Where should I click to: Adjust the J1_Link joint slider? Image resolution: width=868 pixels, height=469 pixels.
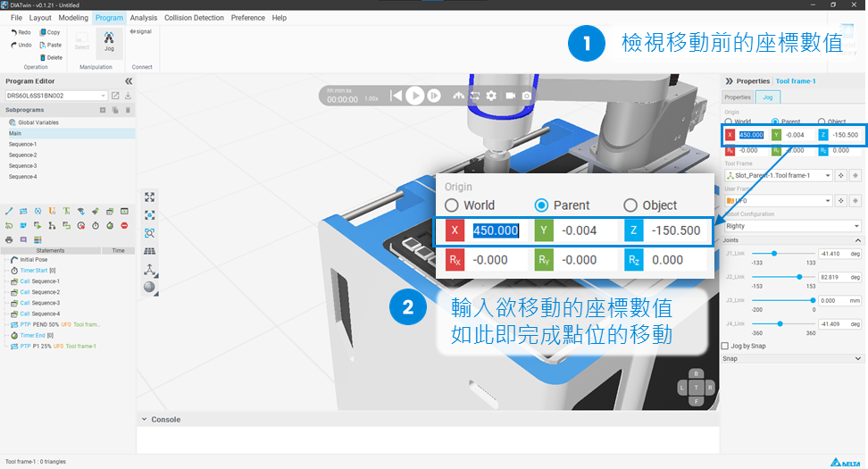tap(783, 254)
